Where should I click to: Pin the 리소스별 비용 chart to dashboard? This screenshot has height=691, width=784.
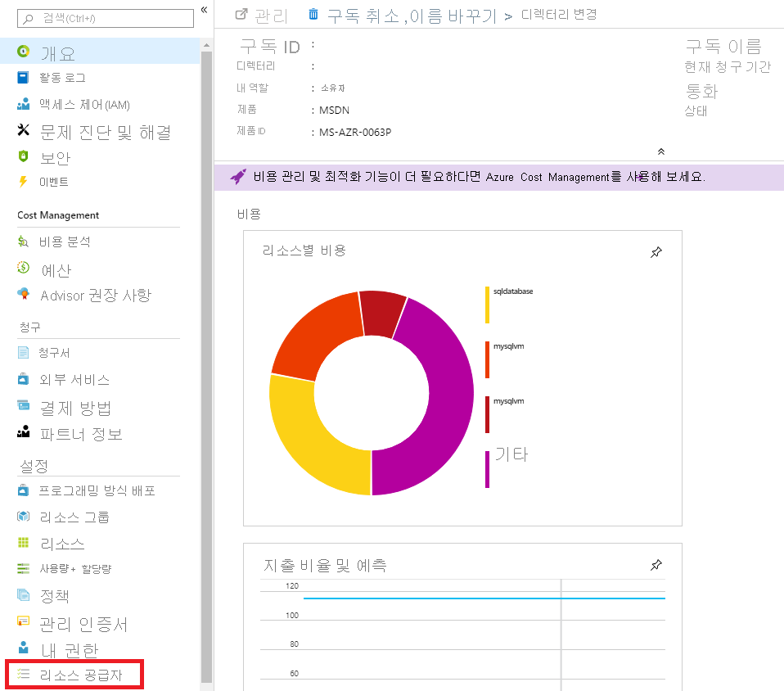tap(656, 253)
